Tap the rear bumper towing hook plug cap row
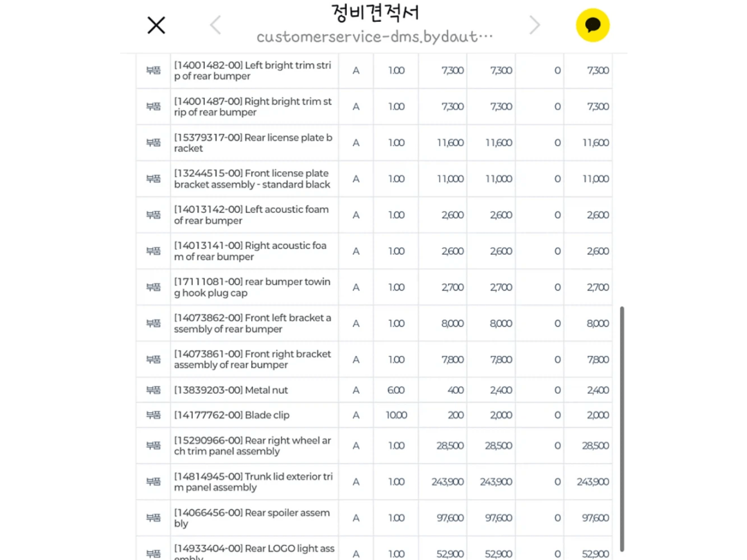This screenshot has height=560, width=747. pos(374,287)
